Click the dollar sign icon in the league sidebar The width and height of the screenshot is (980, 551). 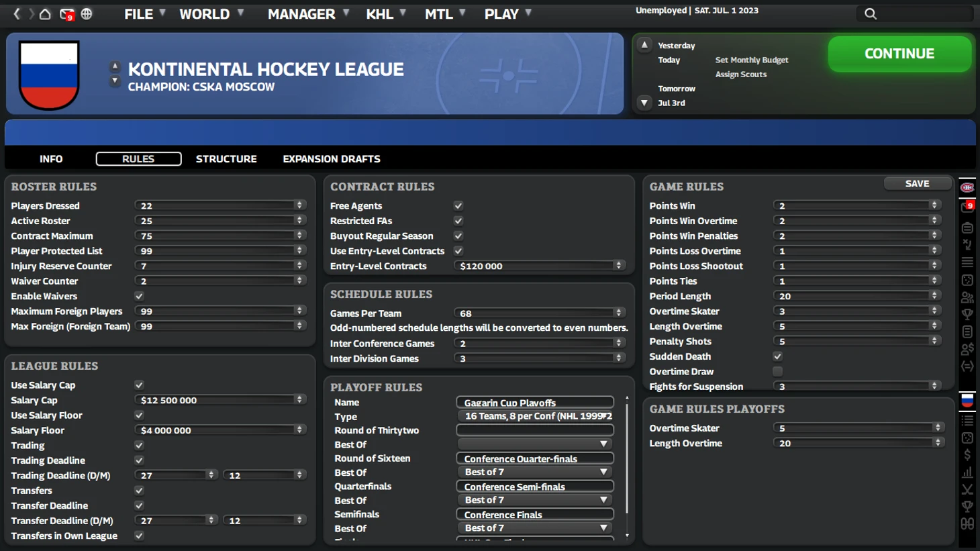(x=967, y=455)
